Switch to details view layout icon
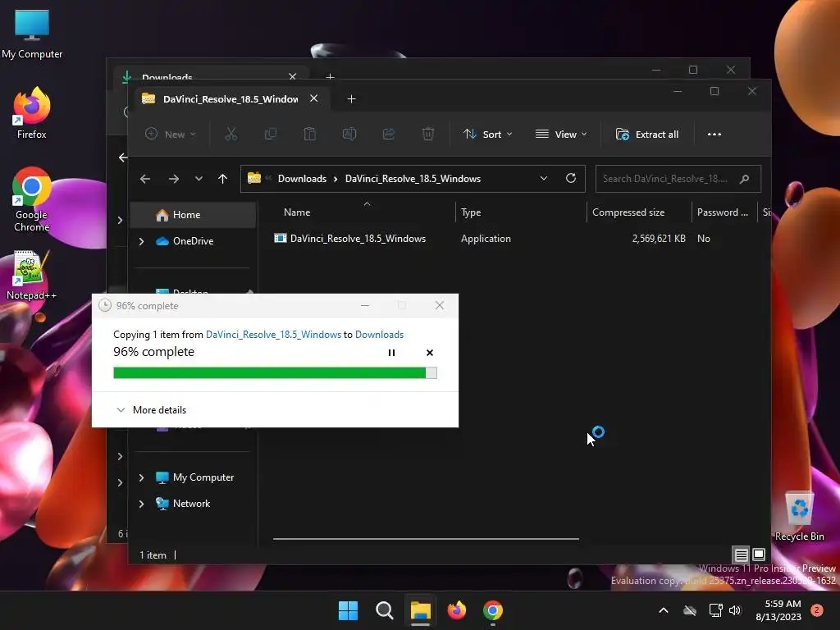840x630 pixels. (742, 555)
